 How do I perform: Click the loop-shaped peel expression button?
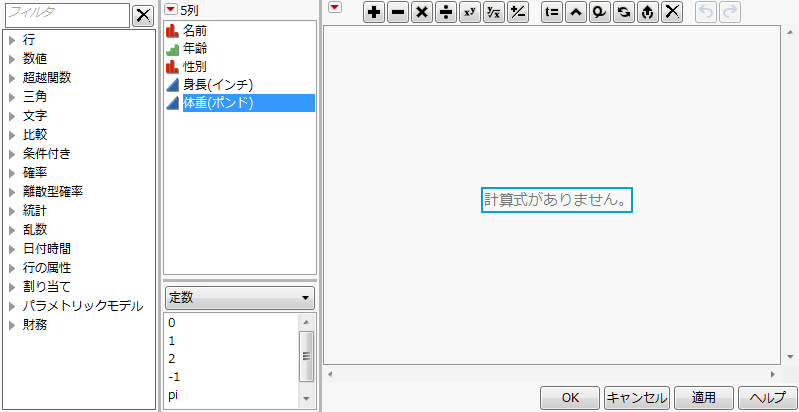click(600, 13)
